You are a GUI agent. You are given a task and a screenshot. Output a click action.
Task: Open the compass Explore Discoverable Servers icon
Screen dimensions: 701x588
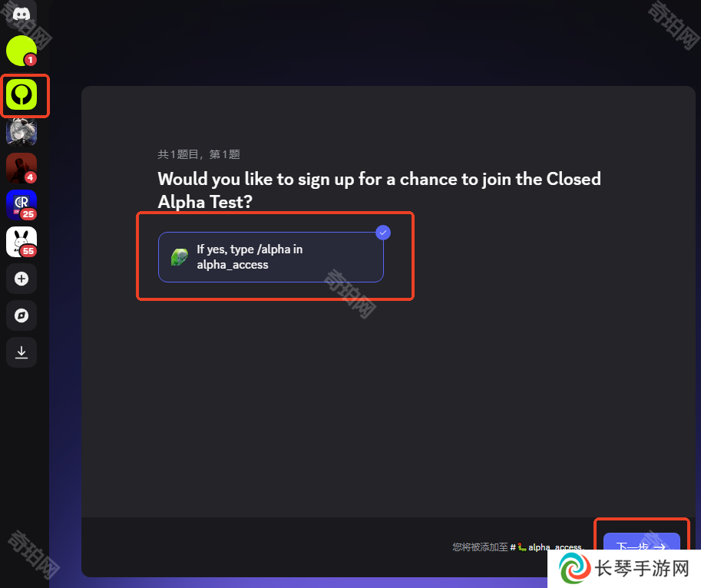pos(21,315)
